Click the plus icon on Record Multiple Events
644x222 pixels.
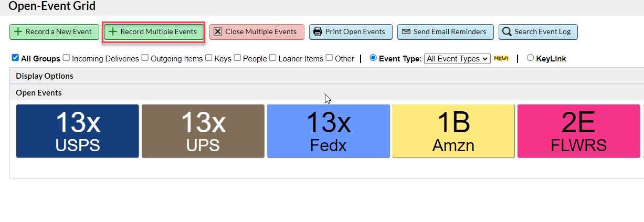[112, 31]
